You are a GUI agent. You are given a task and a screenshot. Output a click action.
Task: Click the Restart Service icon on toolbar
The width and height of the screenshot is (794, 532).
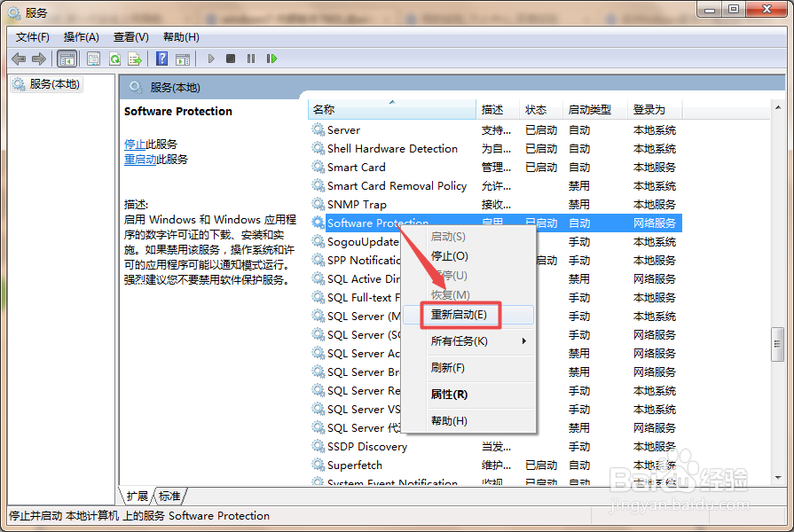(271, 59)
